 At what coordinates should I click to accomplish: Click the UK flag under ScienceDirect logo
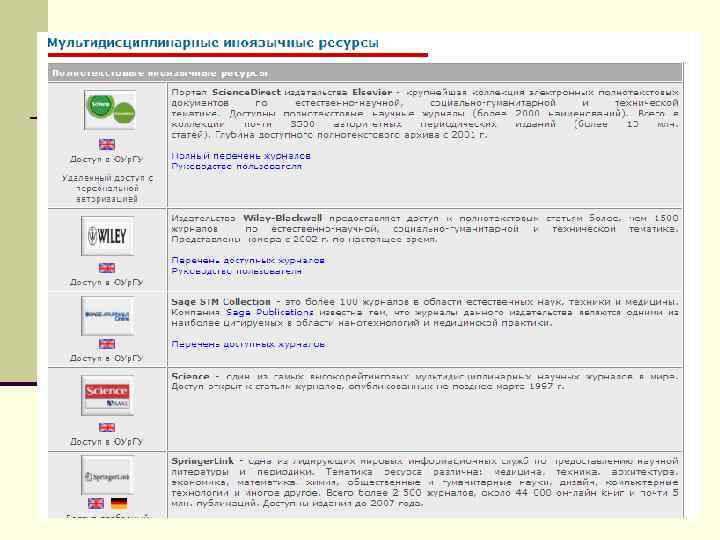tap(107, 145)
